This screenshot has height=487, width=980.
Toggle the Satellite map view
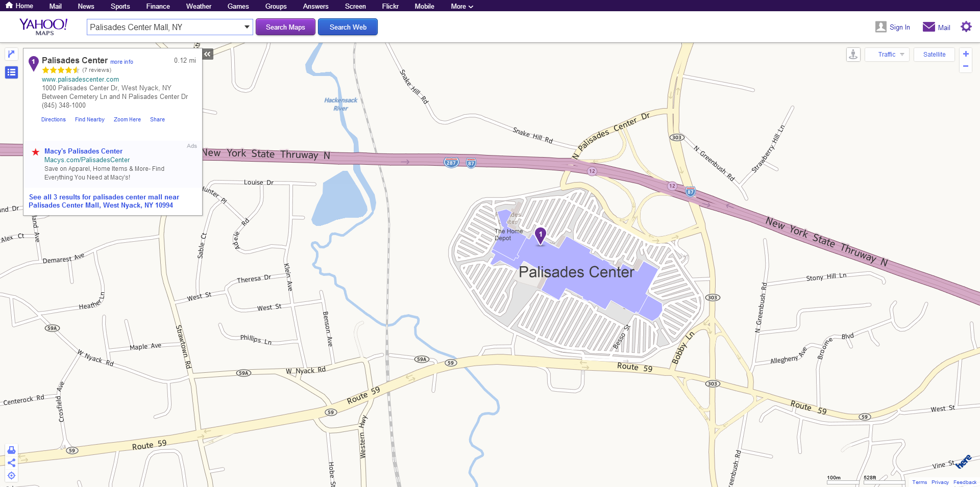934,55
